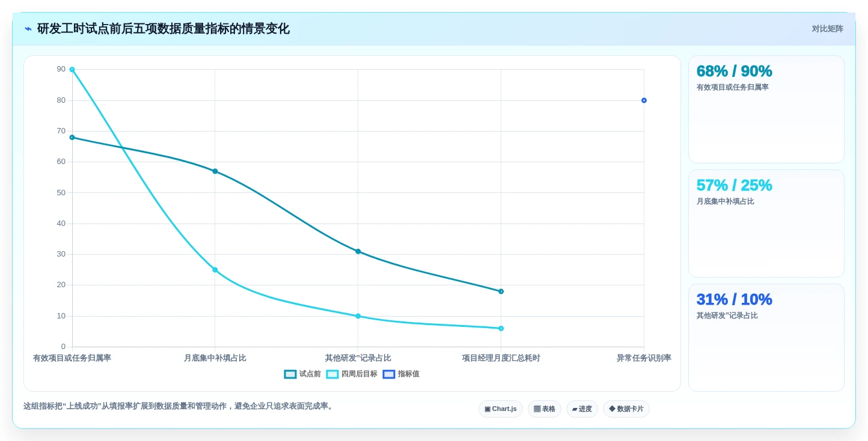Click the 四周后目标 point at 25

point(215,270)
